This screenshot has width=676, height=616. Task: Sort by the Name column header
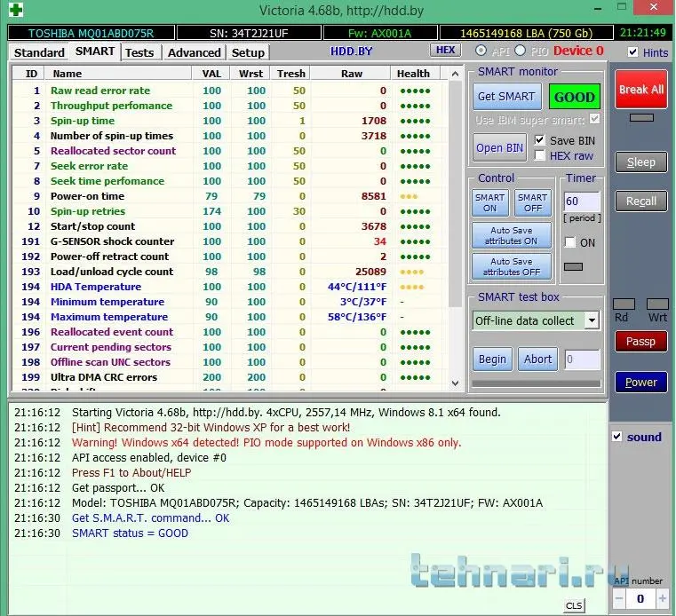point(118,74)
